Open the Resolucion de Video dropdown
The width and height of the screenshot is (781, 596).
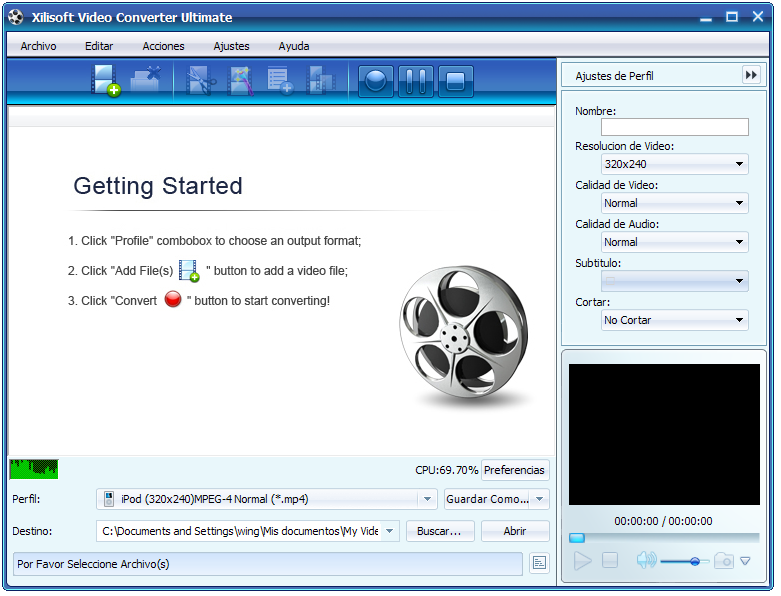[x=675, y=164]
